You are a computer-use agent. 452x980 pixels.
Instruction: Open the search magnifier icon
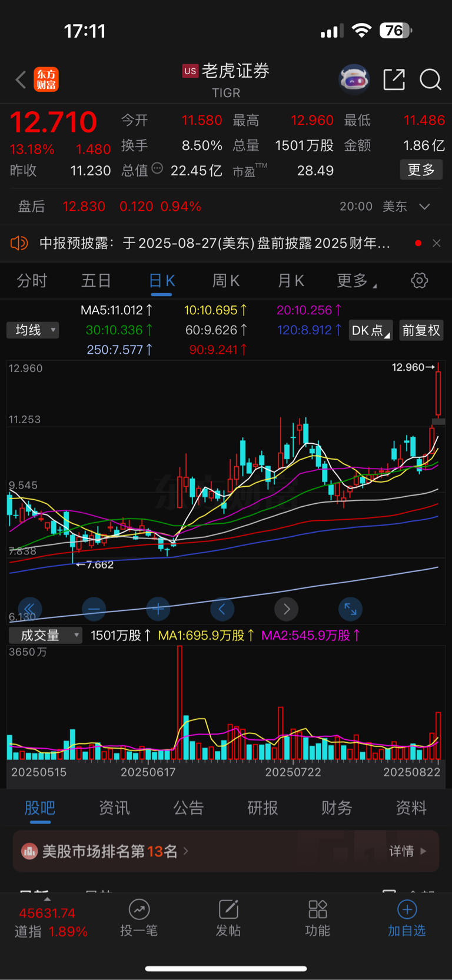[430, 79]
